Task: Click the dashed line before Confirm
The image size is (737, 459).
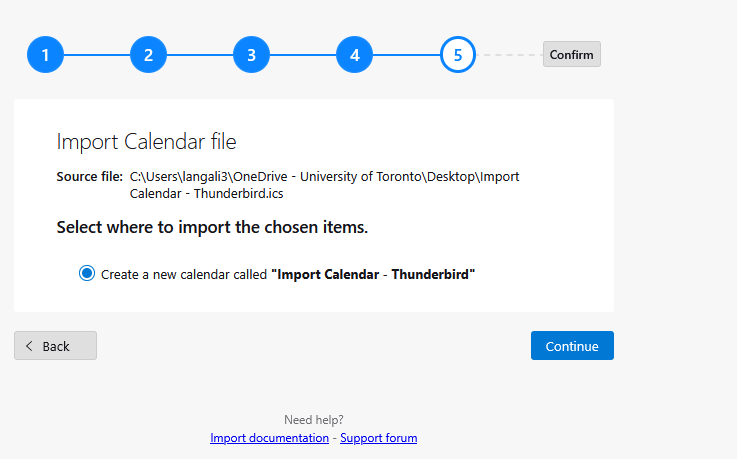Action: [x=509, y=55]
